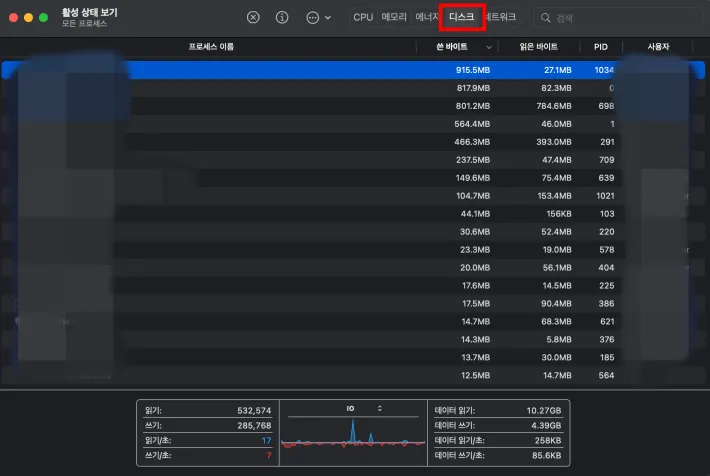Viewport: 710px width, 476px height.
Task: Switch to the CPU tab
Action: click(x=363, y=17)
